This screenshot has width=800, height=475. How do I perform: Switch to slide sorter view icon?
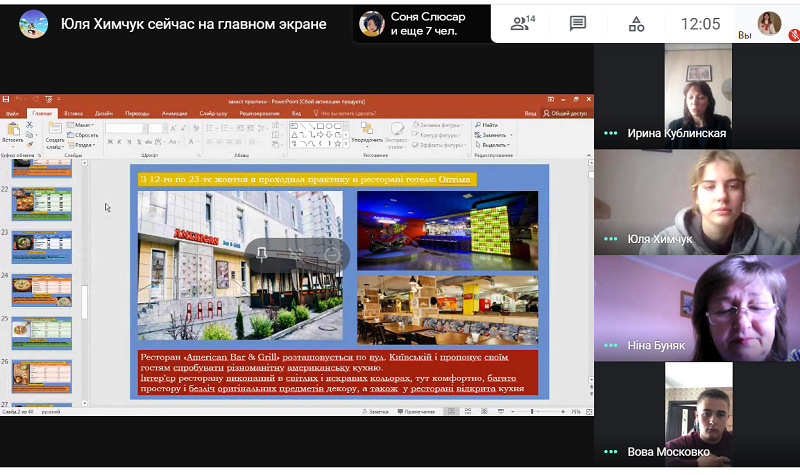point(468,411)
